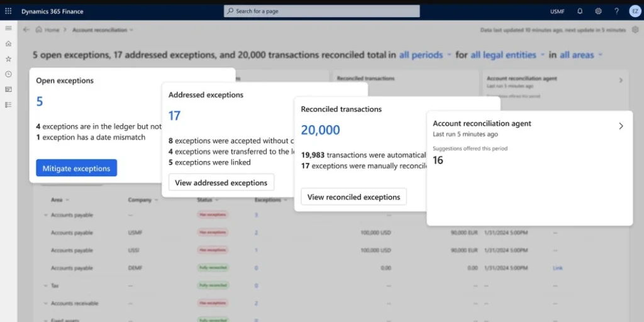
Task: Click the chevron on background agent card
Action: pos(621,80)
